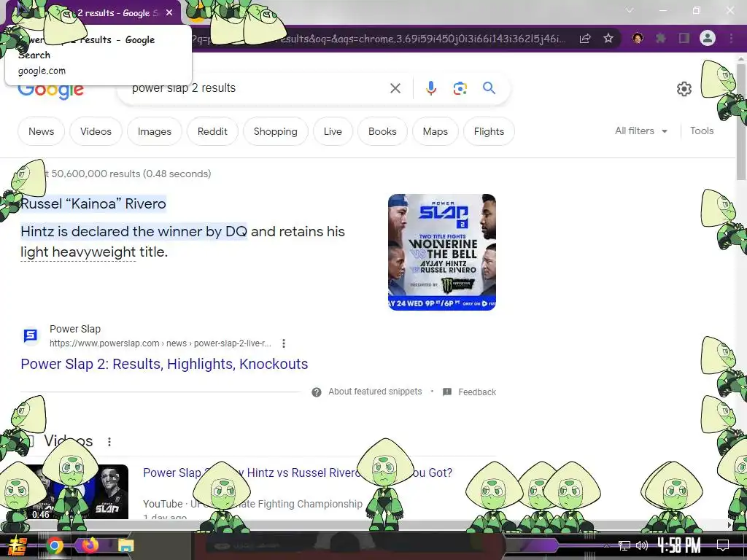The image size is (747, 560).
Task: Select the Videos filter chip
Action: click(96, 131)
